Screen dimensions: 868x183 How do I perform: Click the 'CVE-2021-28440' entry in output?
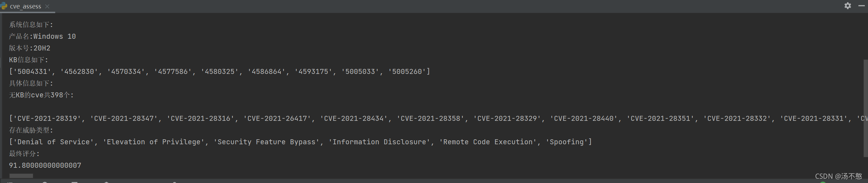point(584,119)
